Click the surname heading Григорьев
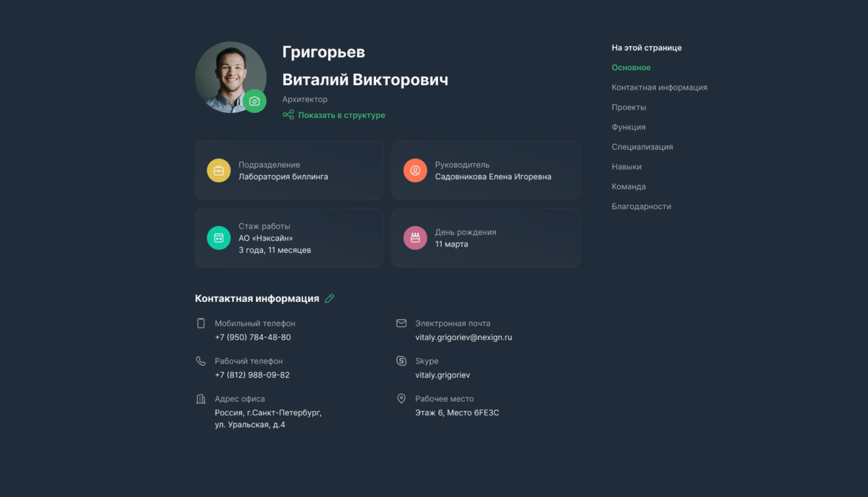Screen dimensions: 868x497 pyautogui.click(x=324, y=52)
